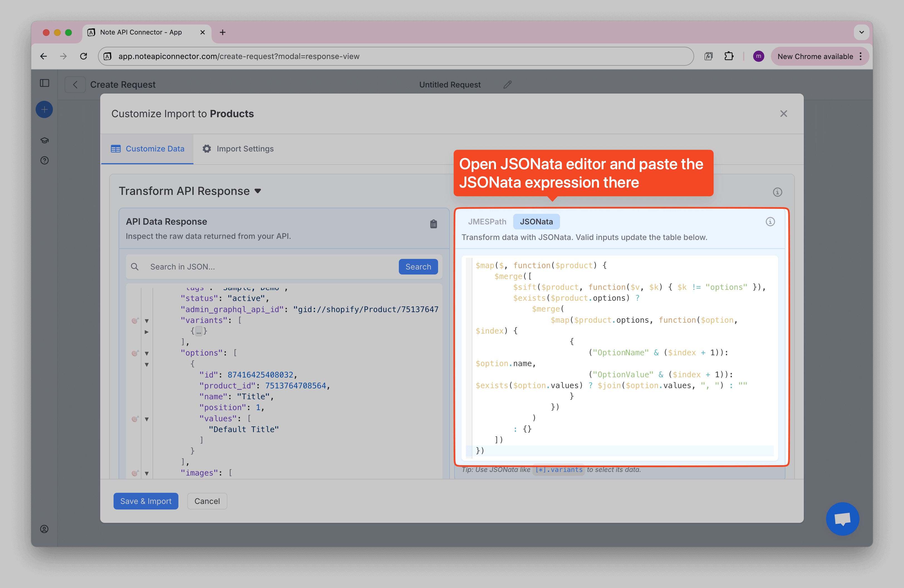This screenshot has width=904, height=588.
Task: Click the Save & Import button
Action: pos(146,501)
